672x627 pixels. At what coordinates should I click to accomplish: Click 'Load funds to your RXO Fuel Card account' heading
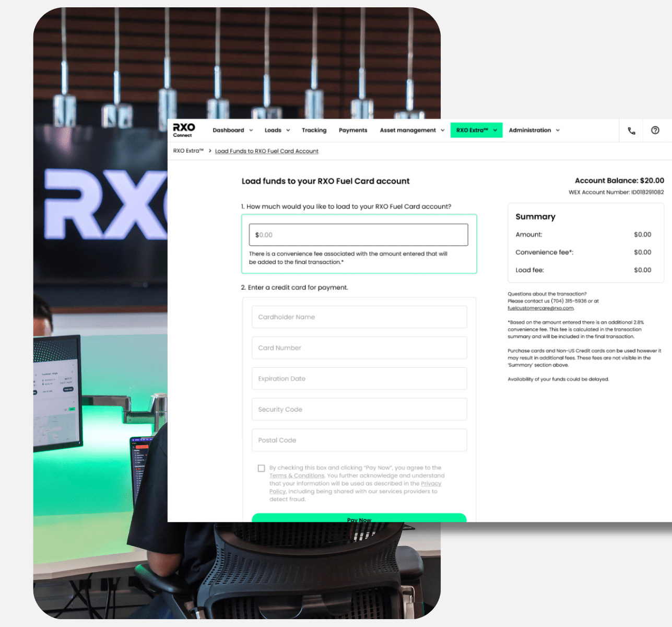[x=325, y=181]
